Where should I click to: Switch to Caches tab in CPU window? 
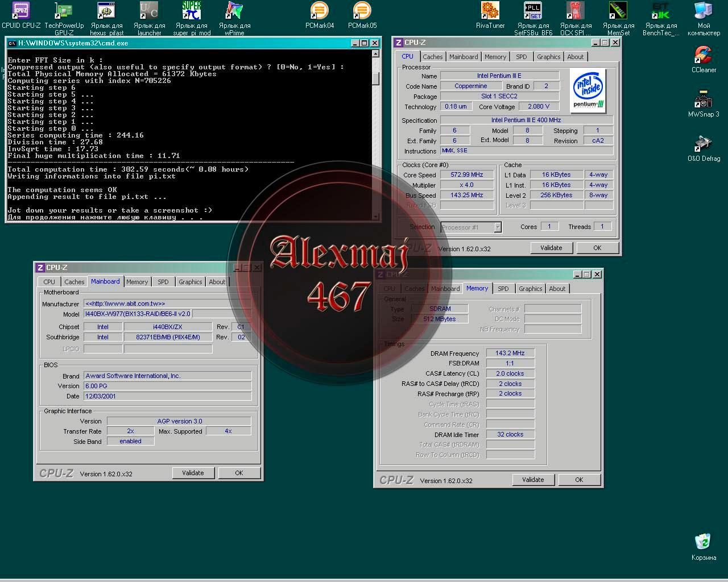click(x=432, y=57)
